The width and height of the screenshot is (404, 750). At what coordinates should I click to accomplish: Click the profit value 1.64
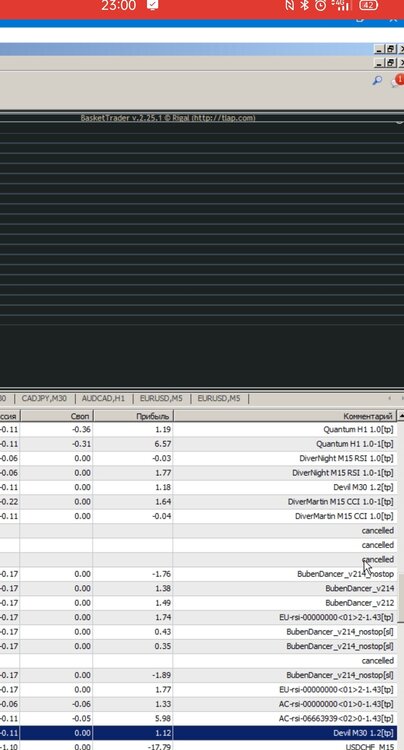click(163, 502)
